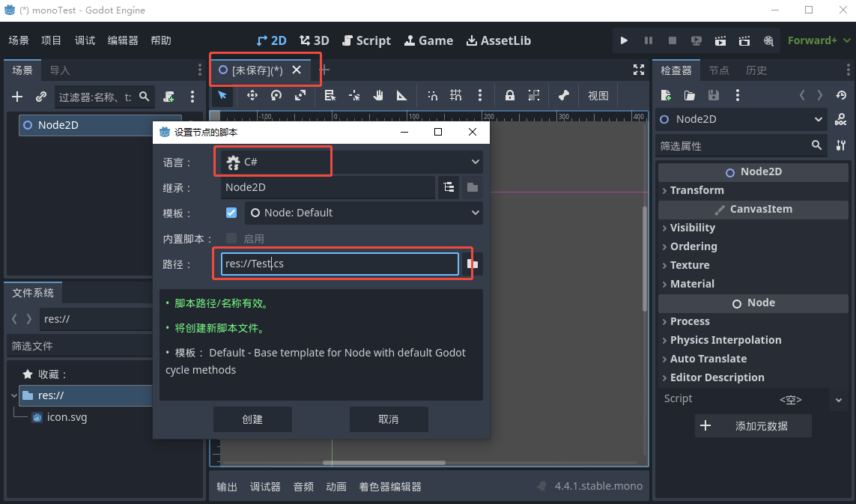Instantiate child scene link icon

[41, 97]
